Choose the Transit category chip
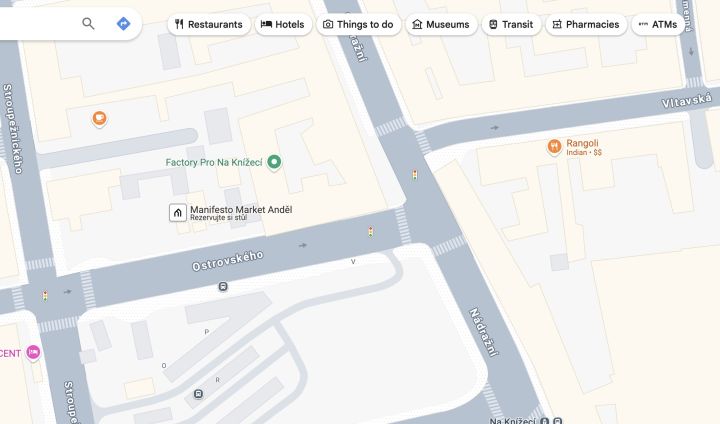 click(511, 24)
